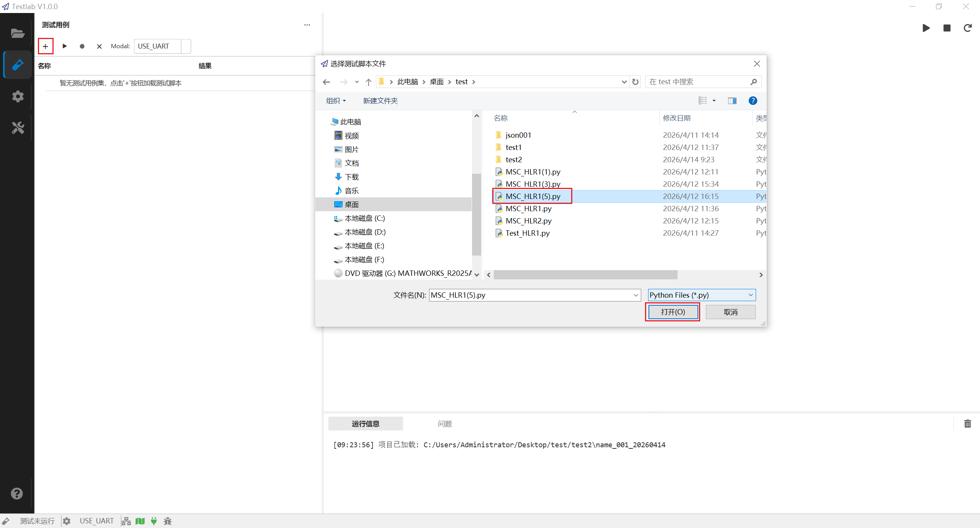This screenshot has height=528, width=980.
Task: Click the green plug connection icon
Action: (x=154, y=521)
